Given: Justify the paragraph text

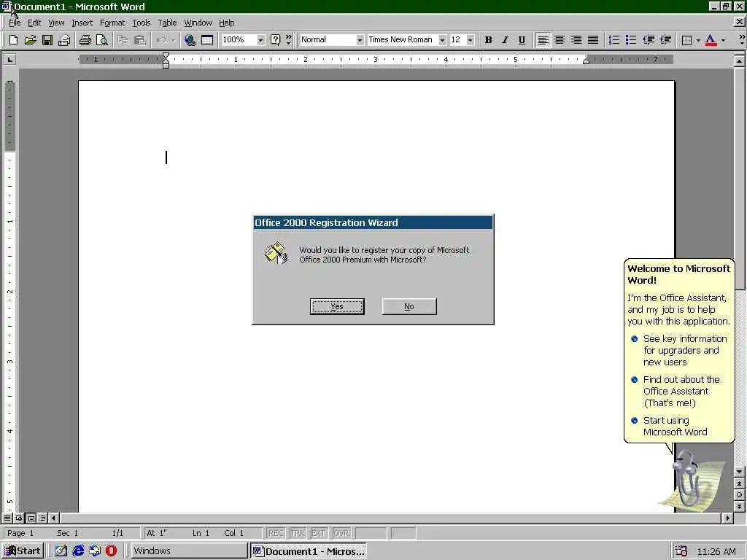Looking at the screenshot, I should tap(592, 40).
